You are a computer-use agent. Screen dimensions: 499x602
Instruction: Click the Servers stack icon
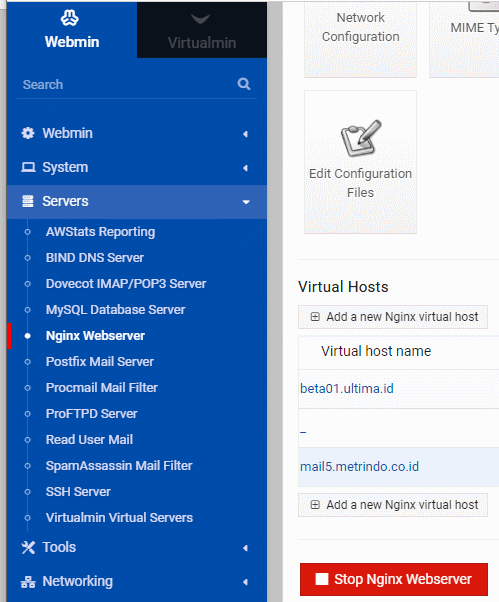point(28,201)
